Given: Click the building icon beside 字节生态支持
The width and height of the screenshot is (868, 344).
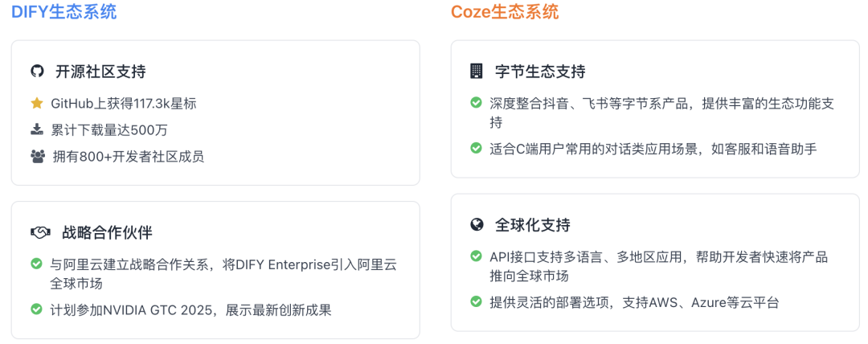Looking at the screenshot, I should click(477, 72).
